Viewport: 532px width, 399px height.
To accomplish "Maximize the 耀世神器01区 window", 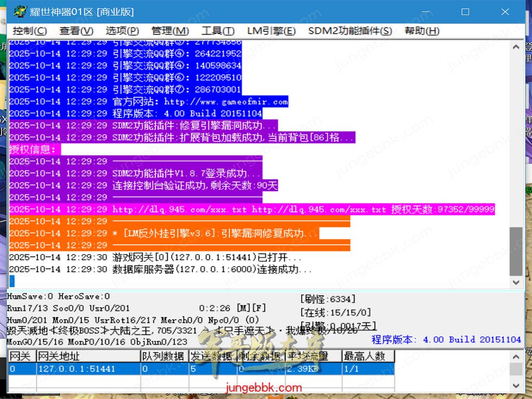I will coord(465,11).
